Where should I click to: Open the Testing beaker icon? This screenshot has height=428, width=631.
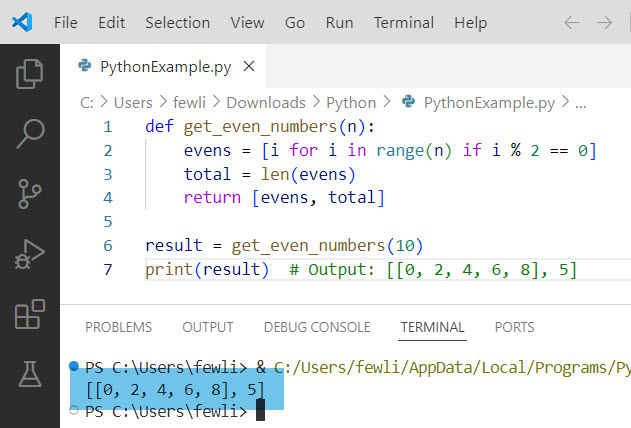pyautogui.click(x=30, y=374)
